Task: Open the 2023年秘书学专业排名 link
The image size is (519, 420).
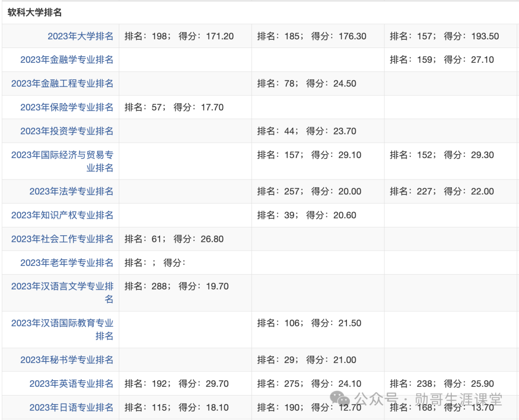Action: pyautogui.click(x=67, y=360)
